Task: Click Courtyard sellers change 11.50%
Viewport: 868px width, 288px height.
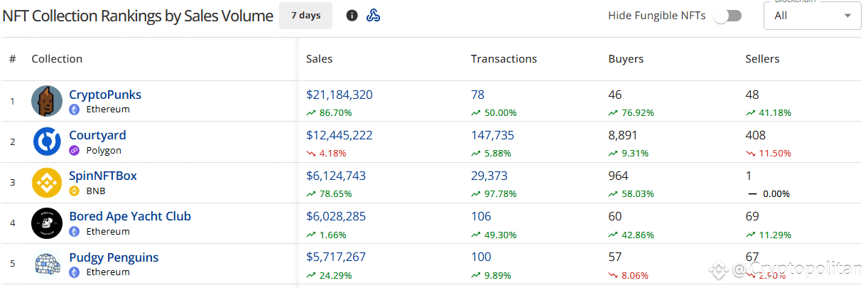Action: tap(769, 153)
